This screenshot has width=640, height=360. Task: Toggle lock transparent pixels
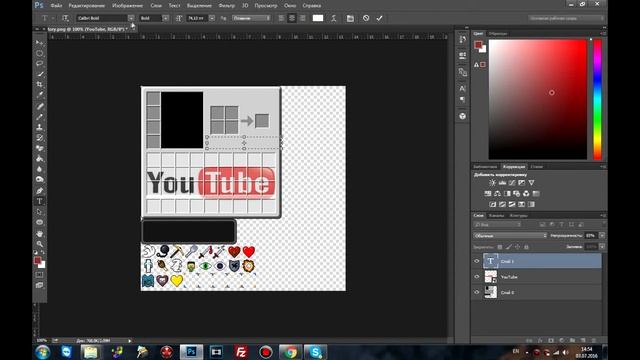(500, 247)
